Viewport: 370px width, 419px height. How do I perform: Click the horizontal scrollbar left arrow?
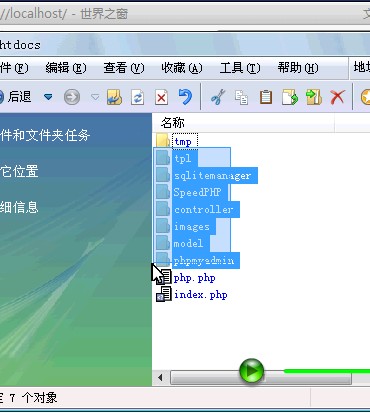[x=160, y=378]
